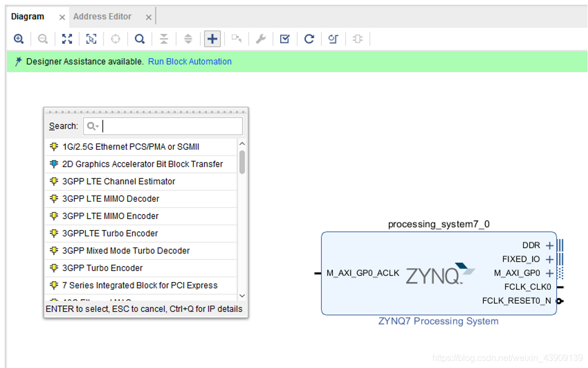Viewport: 588px width, 368px height.
Task: Click the Designer Assistance wand icon
Action: 18,61
